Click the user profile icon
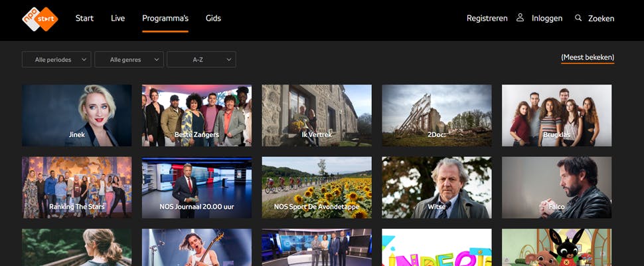The image size is (644, 266). [520, 18]
